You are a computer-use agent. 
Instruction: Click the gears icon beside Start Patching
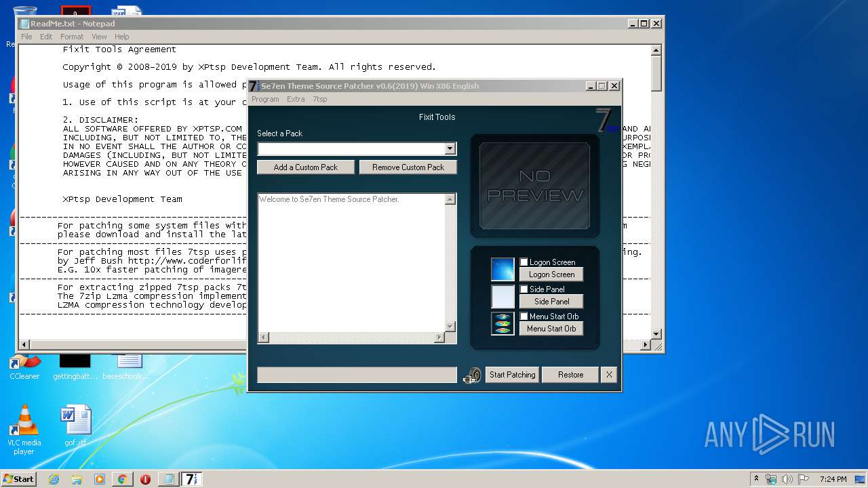(472, 375)
